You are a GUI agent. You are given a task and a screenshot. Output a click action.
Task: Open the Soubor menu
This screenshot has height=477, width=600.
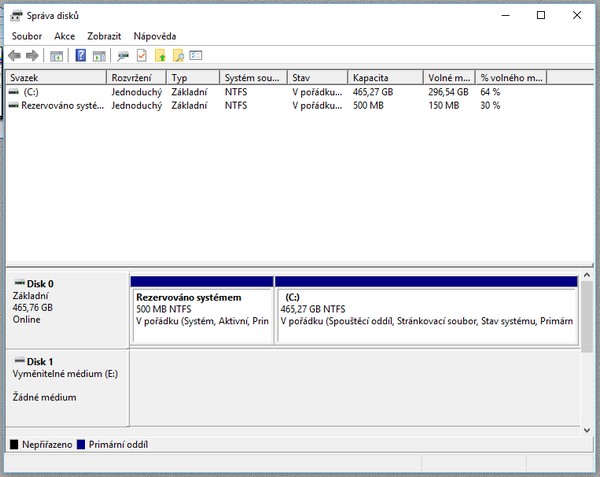pyautogui.click(x=27, y=36)
